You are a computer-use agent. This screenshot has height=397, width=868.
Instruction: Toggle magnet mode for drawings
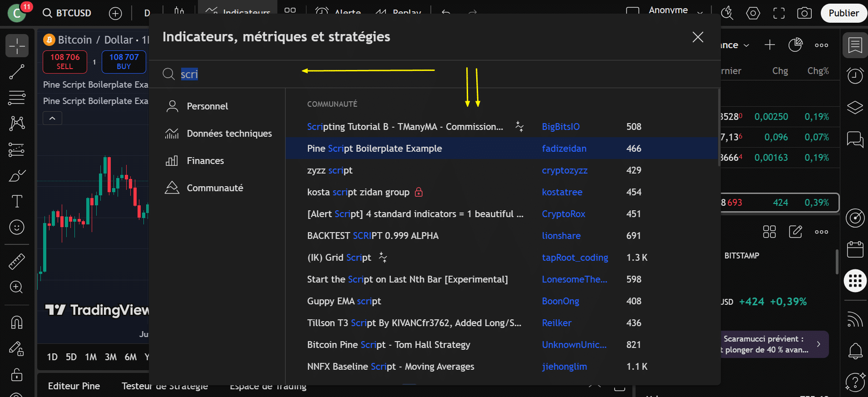[17, 322]
